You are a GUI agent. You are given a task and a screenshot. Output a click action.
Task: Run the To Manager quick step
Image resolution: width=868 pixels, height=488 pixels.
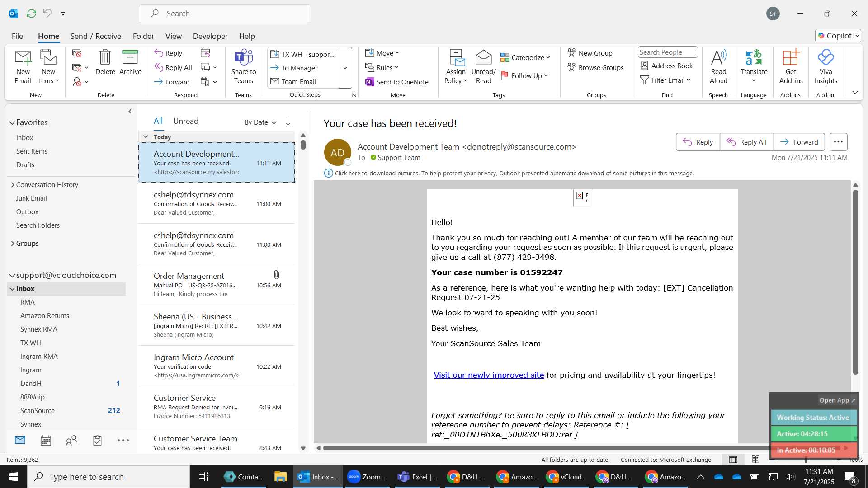tap(299, 68)
